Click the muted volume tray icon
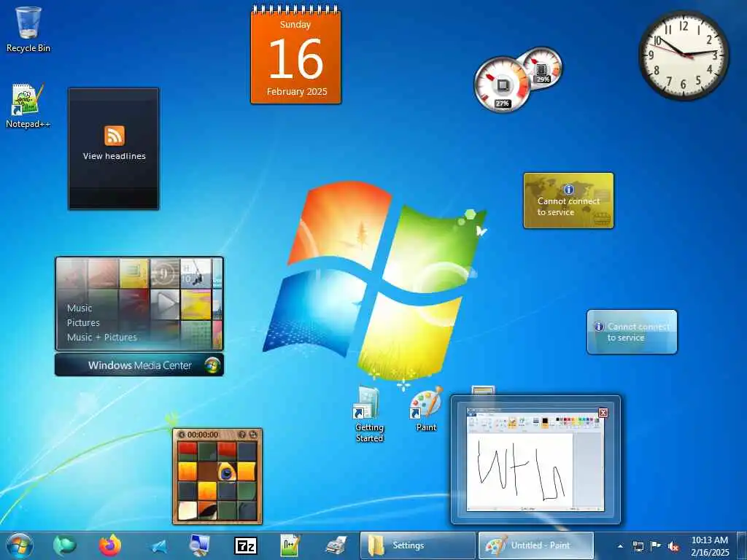747x560 pixels. 673,546
